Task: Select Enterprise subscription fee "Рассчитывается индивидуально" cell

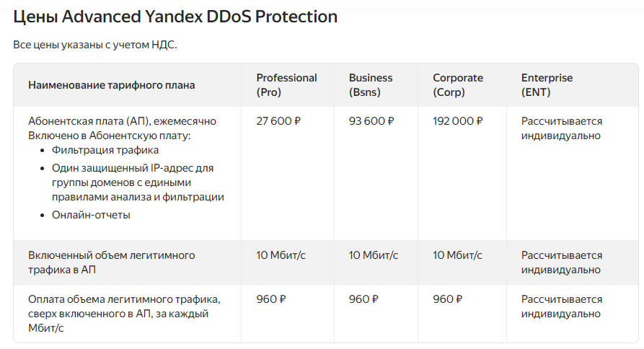Action: (x=562, y=128)
